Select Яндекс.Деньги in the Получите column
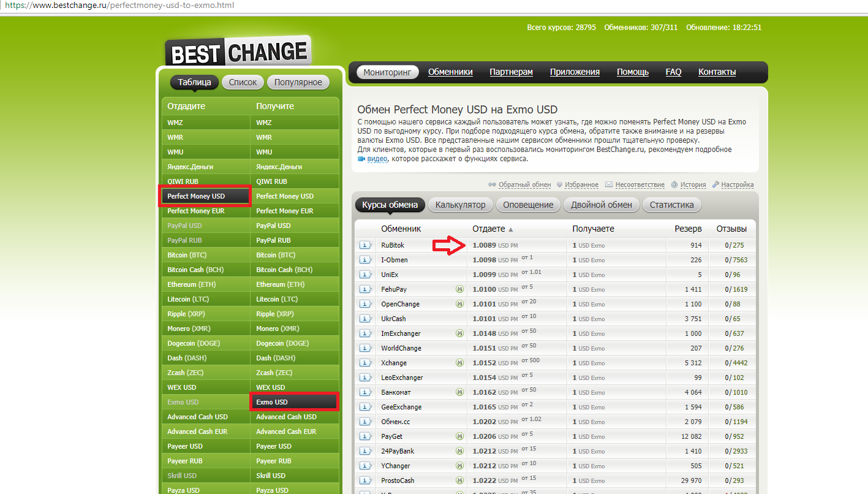 [295, 167]
